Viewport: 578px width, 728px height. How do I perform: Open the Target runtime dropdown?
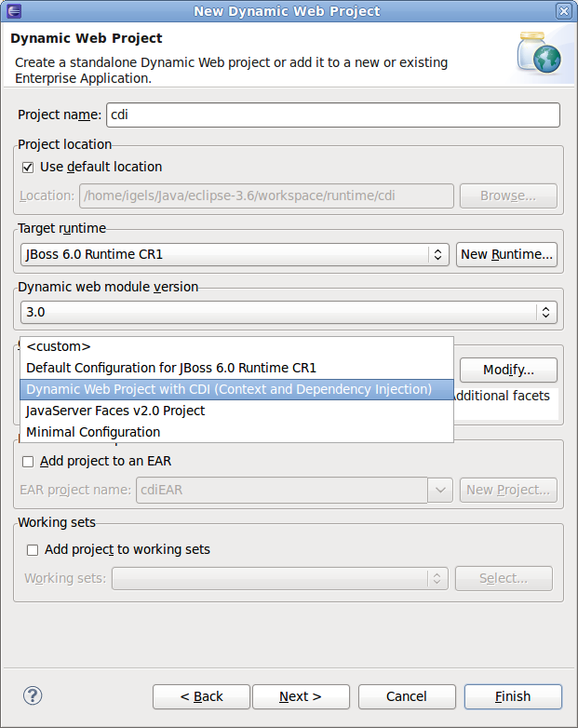(x=235, y=254)
